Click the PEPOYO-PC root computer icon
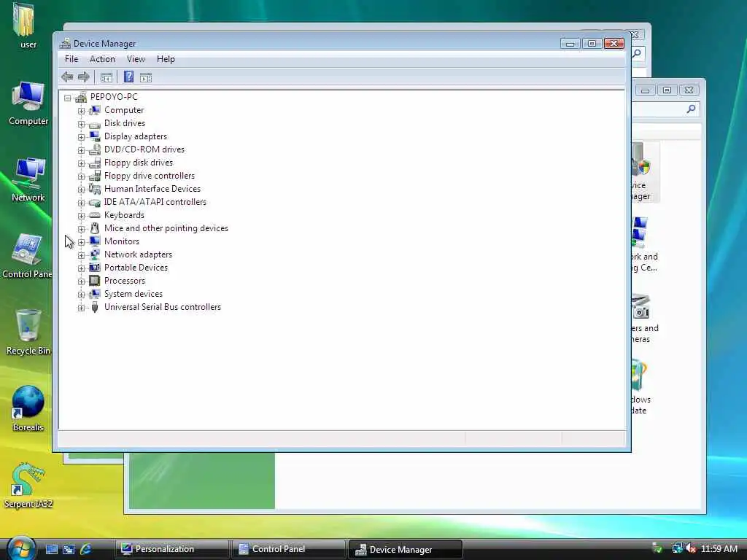Screen dimensions: 747x560 (81, 97)
